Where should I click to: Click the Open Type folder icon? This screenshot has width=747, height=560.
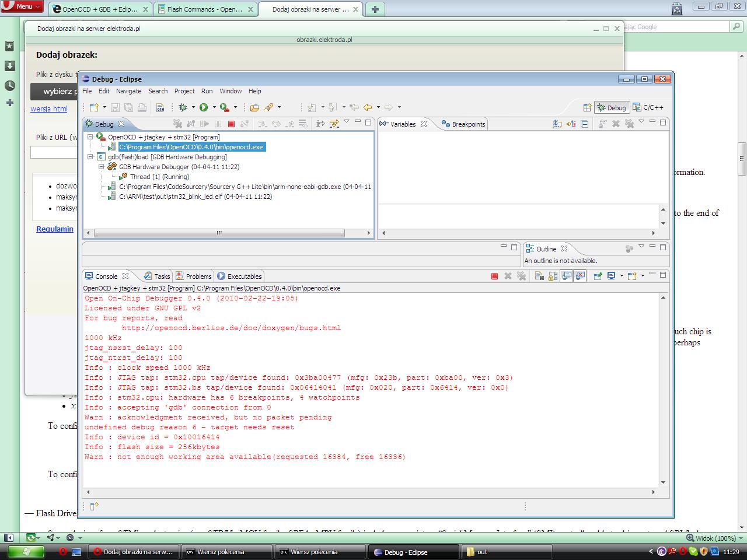[x=254, y=107]
